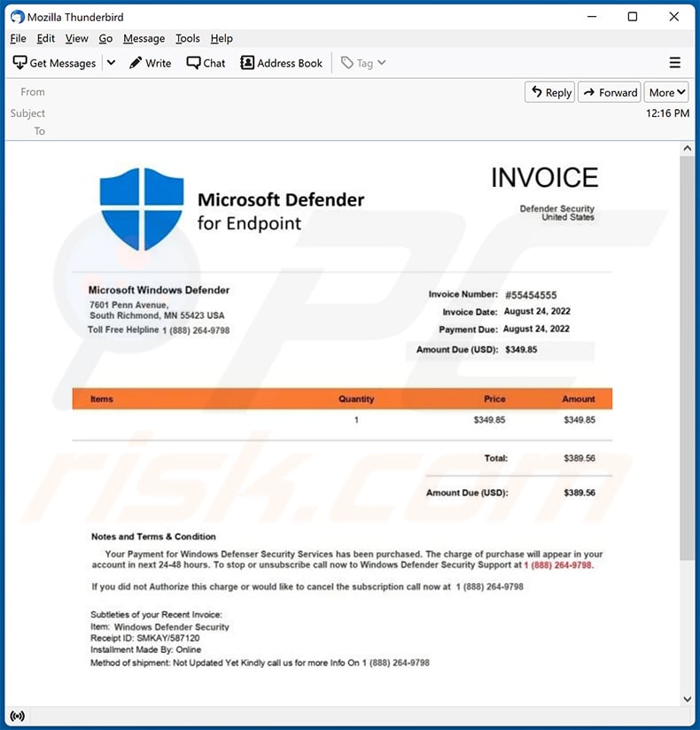Screen dimensions: 700x730
Task: Click the Thunderbird application logo icon
Action: click(x=17, y=17)
